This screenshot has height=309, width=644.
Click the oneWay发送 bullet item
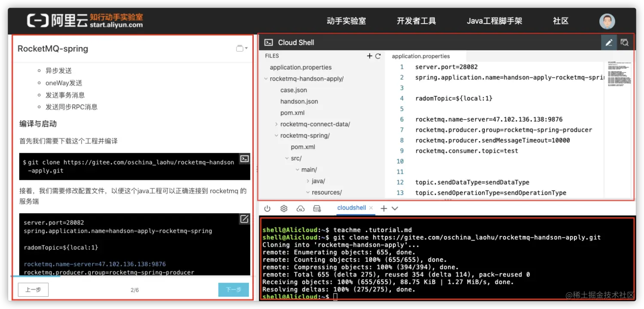coord(64,83)
